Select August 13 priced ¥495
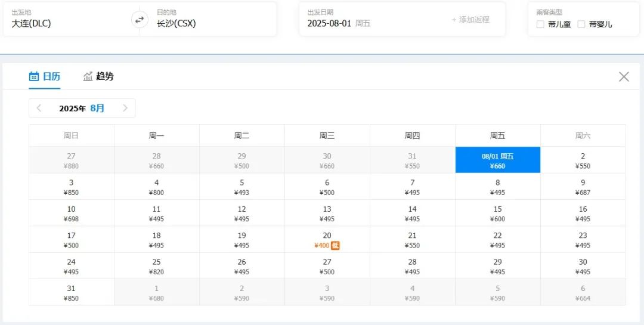This screenshot has height=325, width=644. (x=327, y=213)
